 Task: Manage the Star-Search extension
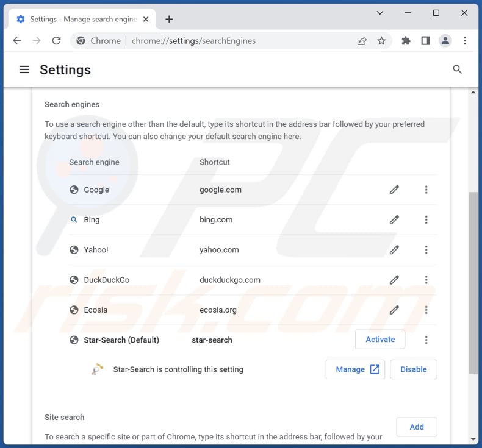(x=355, y=369)
